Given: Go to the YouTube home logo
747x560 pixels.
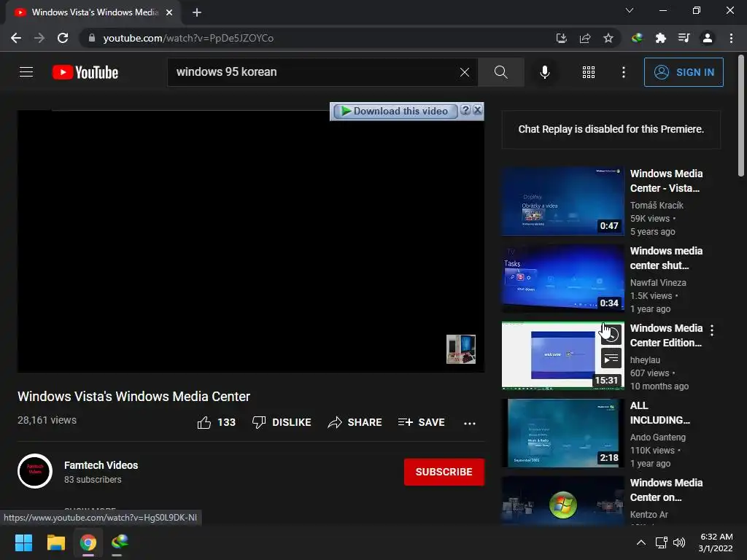Looking at the screenshot, I should [x=85, y=72].
